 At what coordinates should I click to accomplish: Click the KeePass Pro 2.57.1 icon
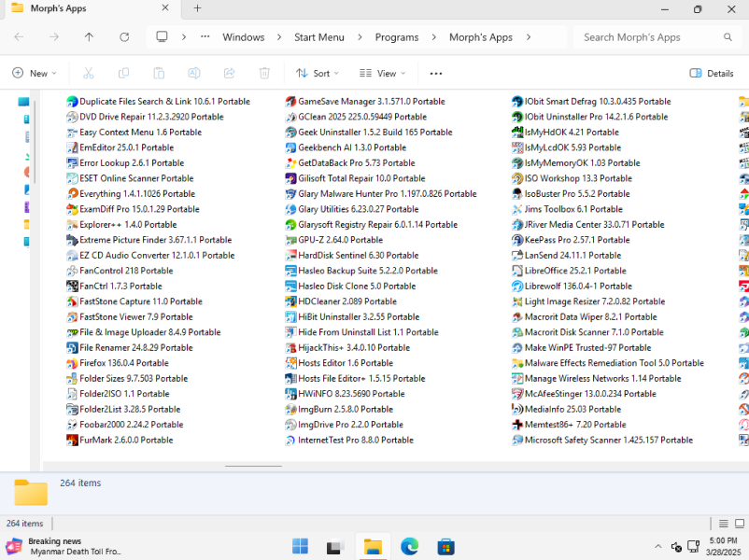coord(516,240)
